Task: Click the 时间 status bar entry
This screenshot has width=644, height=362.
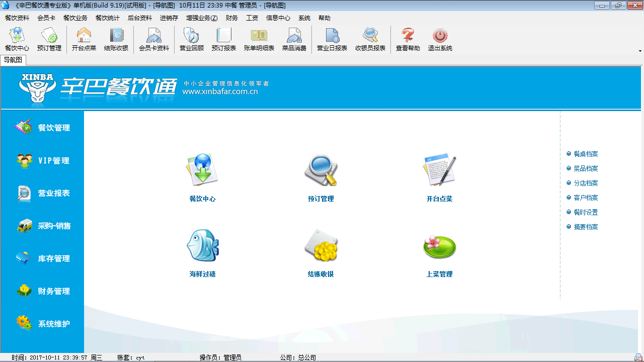Action: pos(57,357)
